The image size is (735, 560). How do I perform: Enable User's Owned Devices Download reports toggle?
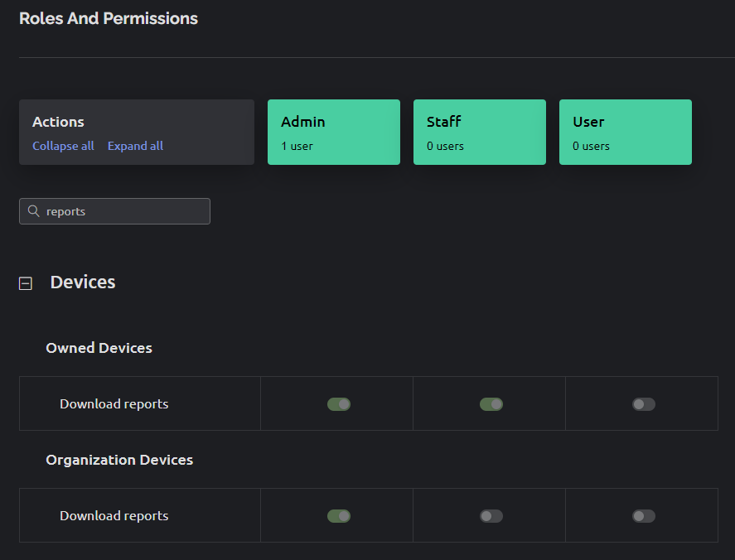coord(643,404)
